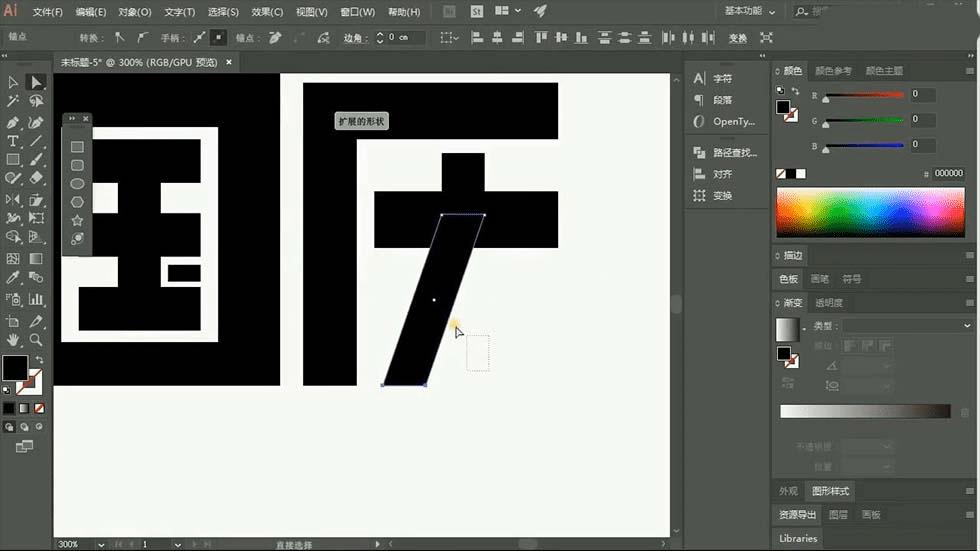Select the Rectangle tool in the toolbar
The height and width of the screenshot is (551, 980).
tap(12, 160)
